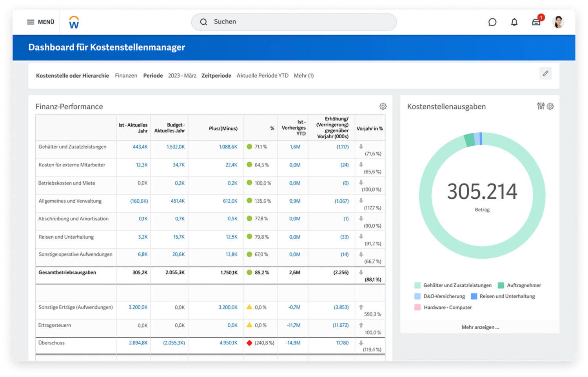Toggle Gehälter und Zusatzleistungen legend swatch
This screenshot has height=377, width=588.
(417, 285)
